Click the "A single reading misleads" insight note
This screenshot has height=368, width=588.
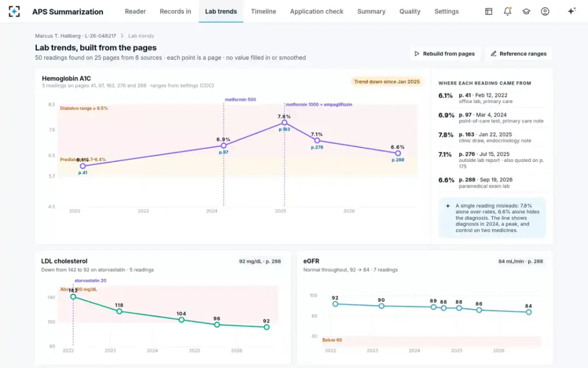click(492, 218)
